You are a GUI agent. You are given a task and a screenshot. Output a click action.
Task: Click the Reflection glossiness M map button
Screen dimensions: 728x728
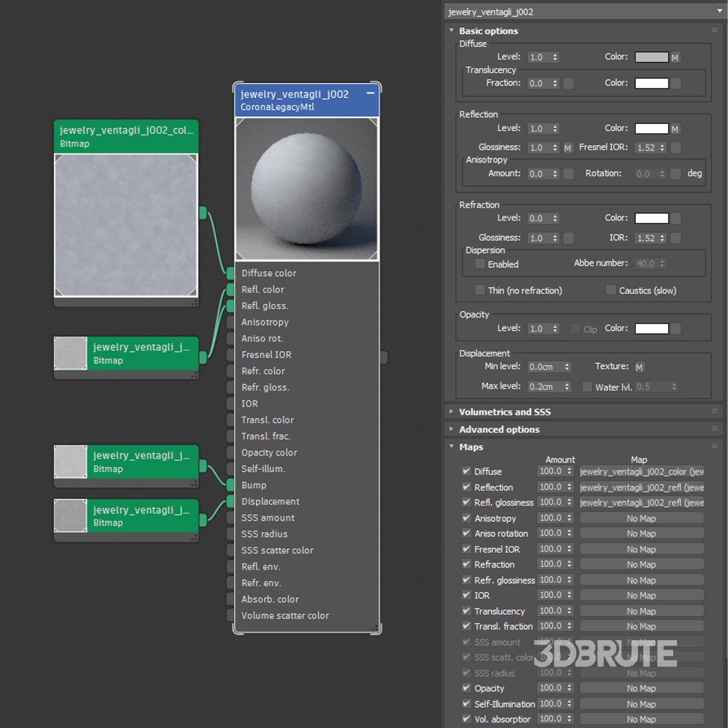[x=567, y=148]
